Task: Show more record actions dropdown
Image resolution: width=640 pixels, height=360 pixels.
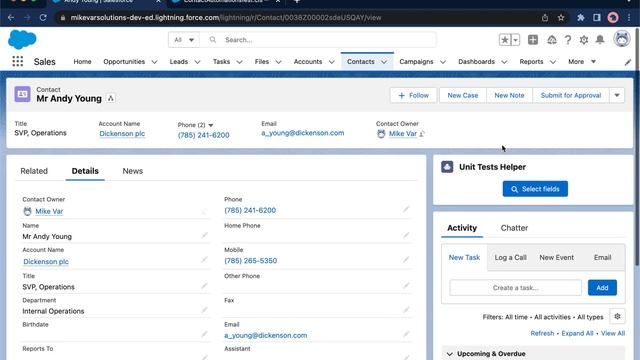Action: (617, 95)
